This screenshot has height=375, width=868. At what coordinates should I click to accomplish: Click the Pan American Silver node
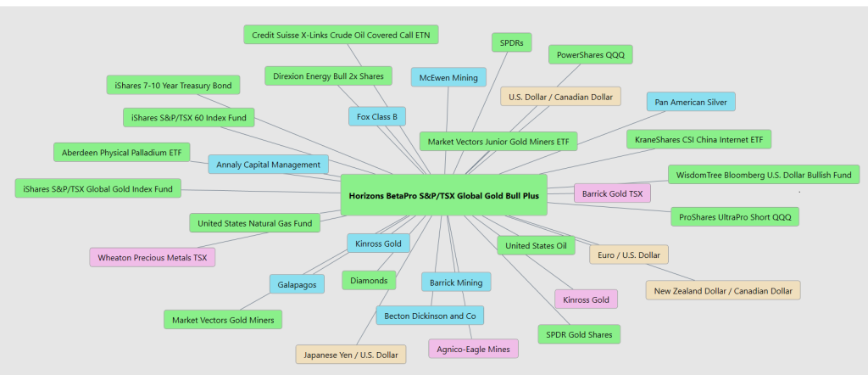pos(691,102)
